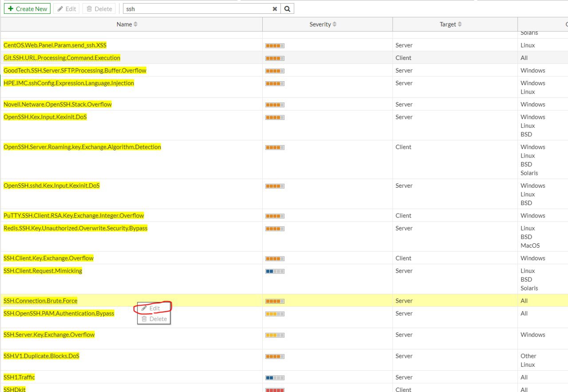Select GoodTech.SSH.Server.SFTP.Processing.Buffer.Overflow

click(75, 70)
